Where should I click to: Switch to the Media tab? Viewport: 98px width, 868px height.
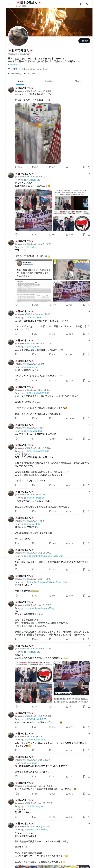pyautogui.click(x=78, y=81)
